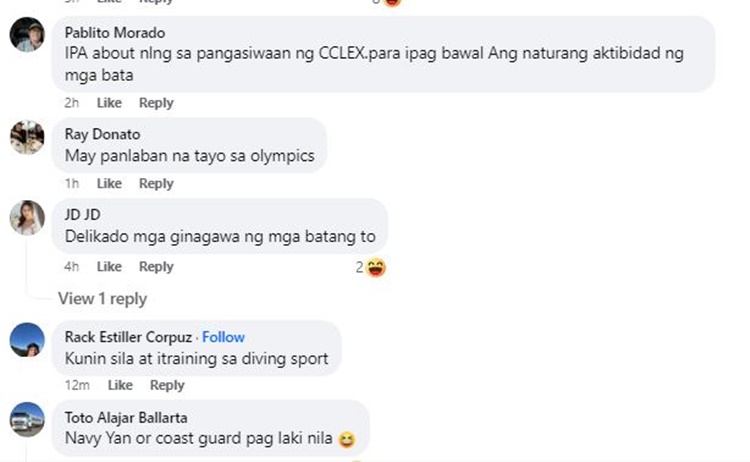Open Pablito Morado name link
The height and width of the screenshot is (462, 750).
tap(115, 33)
